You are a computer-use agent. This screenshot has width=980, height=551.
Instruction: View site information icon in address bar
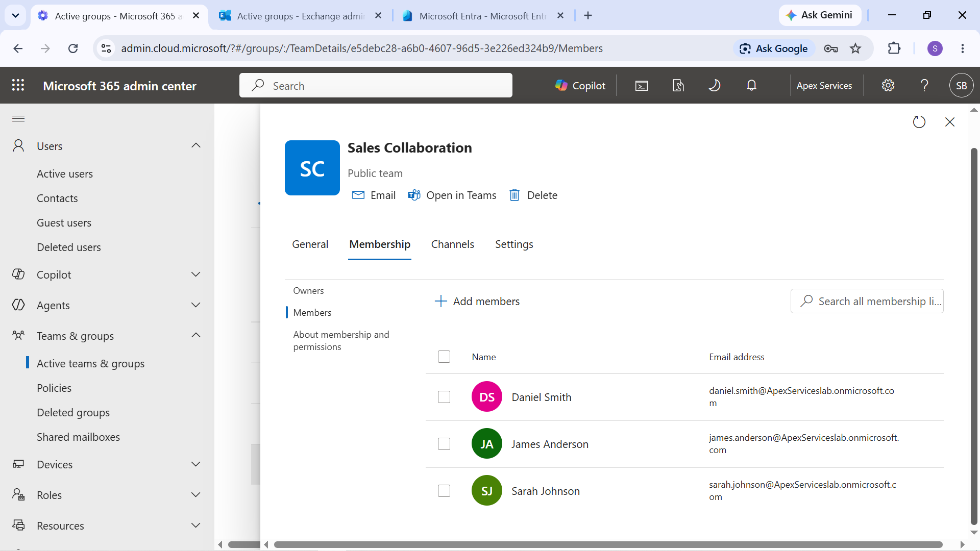tap(106, 48)
